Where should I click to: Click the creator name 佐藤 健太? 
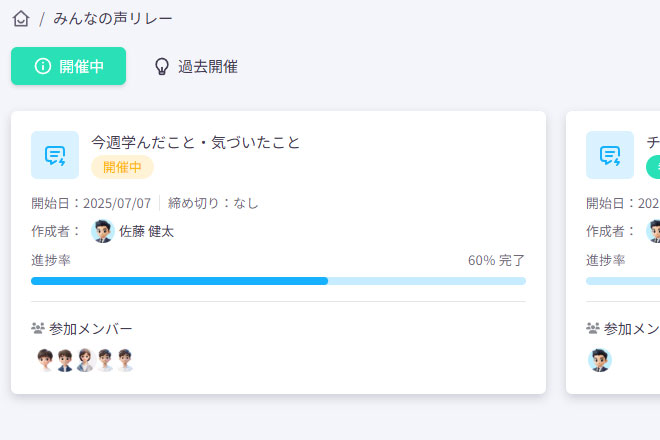pos(146,231)
